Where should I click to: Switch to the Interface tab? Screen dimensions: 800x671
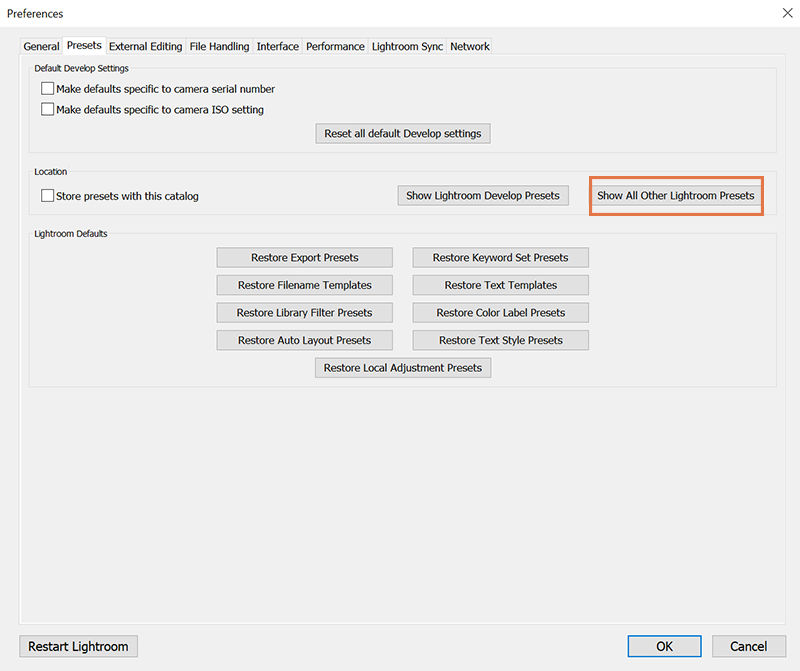tap(277, 46)
